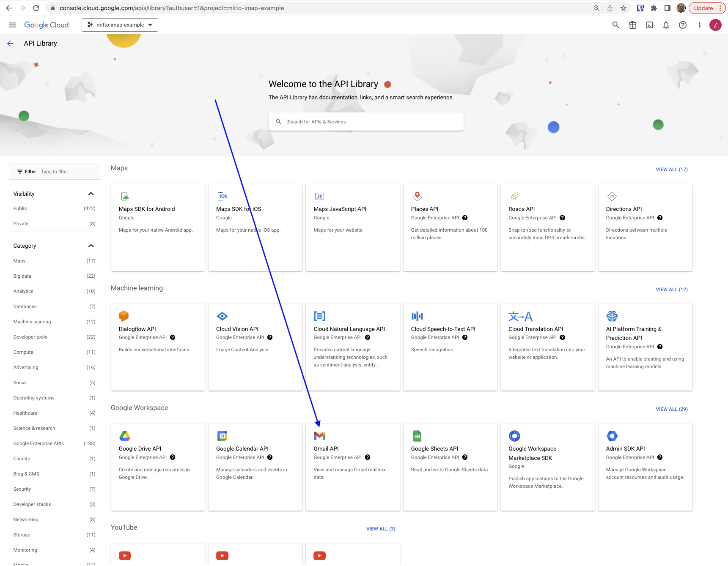Bookmark the page with the star icon
This screenshot has width=728, height=566.
pyautogui.click(x=624, y=8)
